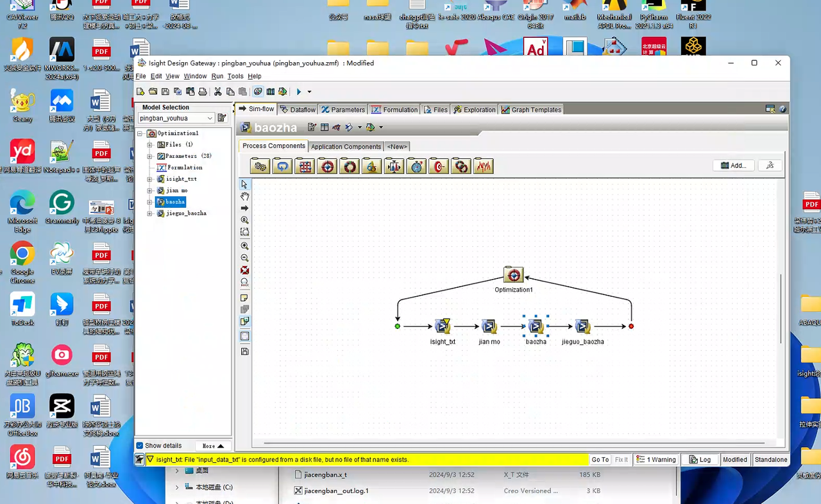
Task: Click the Target Solver component icon
Action: pyautogui.click(x=439, y=166)
